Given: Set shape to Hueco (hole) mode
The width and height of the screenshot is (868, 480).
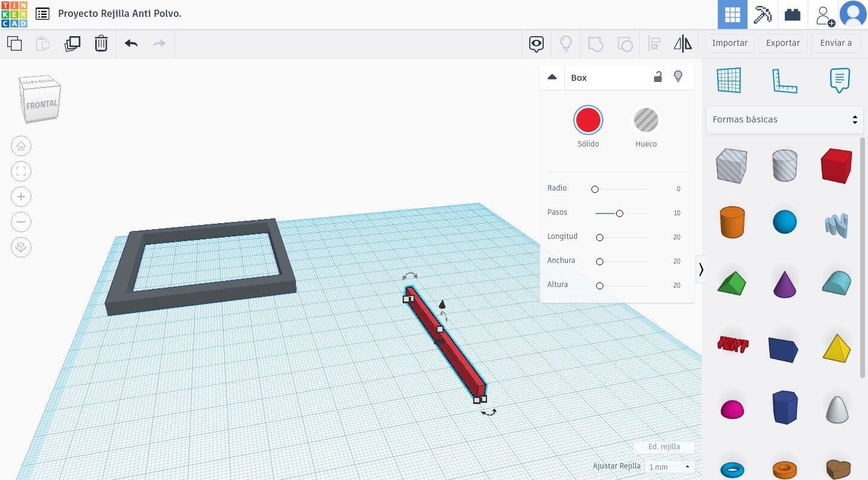Looking at the screenshot, I should pos(646,121).
